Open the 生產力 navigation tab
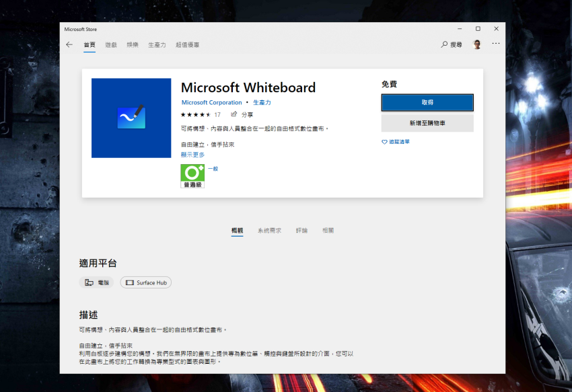Image resolution: width=572 pixels, height=392 pixels. pos(157,45)
